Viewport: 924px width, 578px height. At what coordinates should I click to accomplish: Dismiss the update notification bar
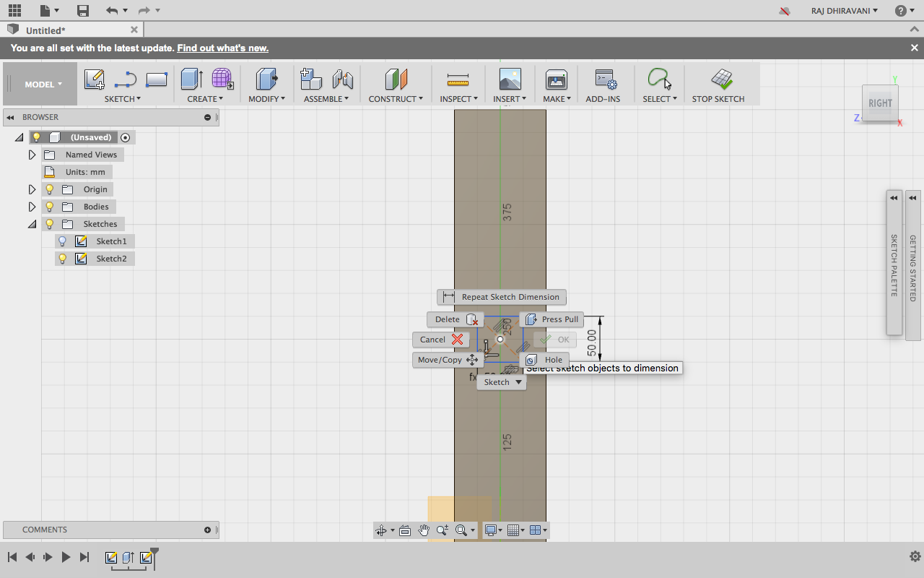point(915,48)
